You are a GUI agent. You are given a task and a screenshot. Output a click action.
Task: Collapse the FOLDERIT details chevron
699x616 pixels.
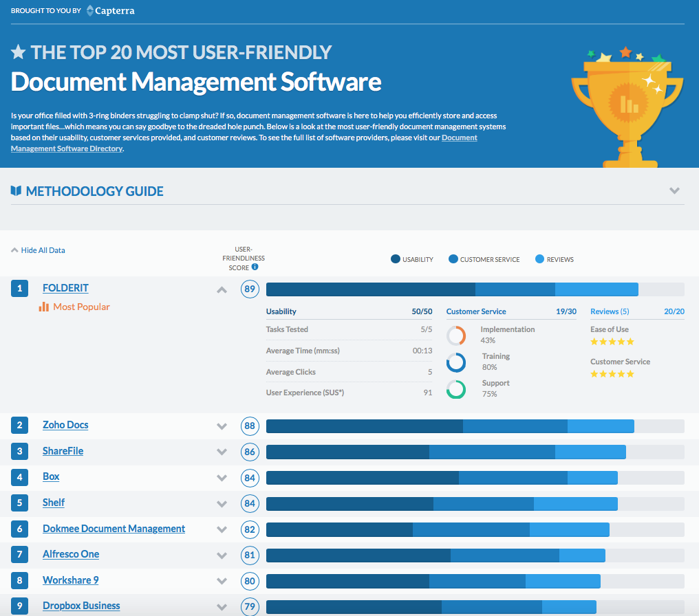pyautogui.click(x=222, y=290)
